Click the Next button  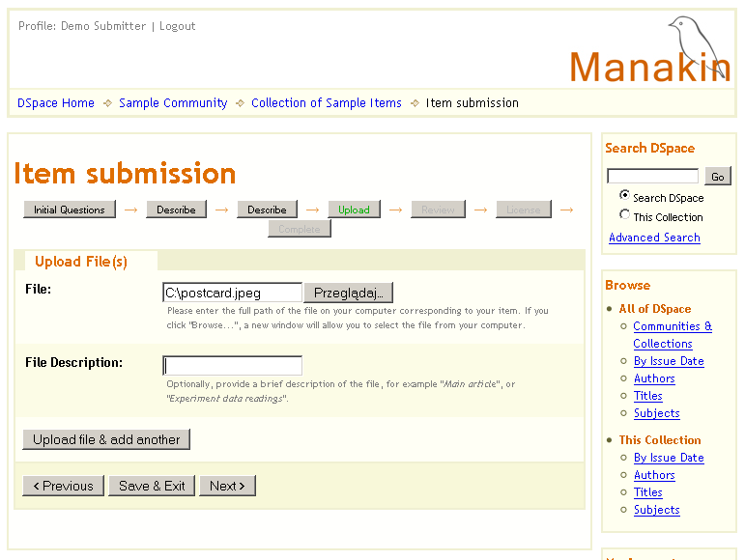(227, 486)
